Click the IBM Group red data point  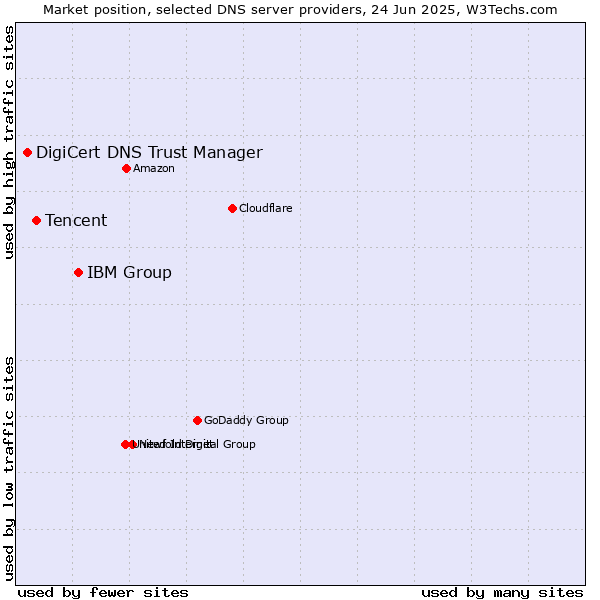click(78, 273)
